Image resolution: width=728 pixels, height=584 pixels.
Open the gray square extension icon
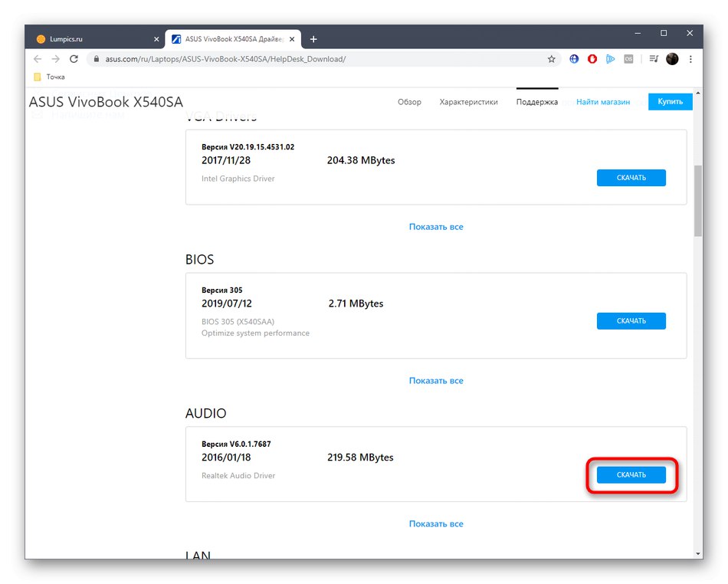coord(628,59)
